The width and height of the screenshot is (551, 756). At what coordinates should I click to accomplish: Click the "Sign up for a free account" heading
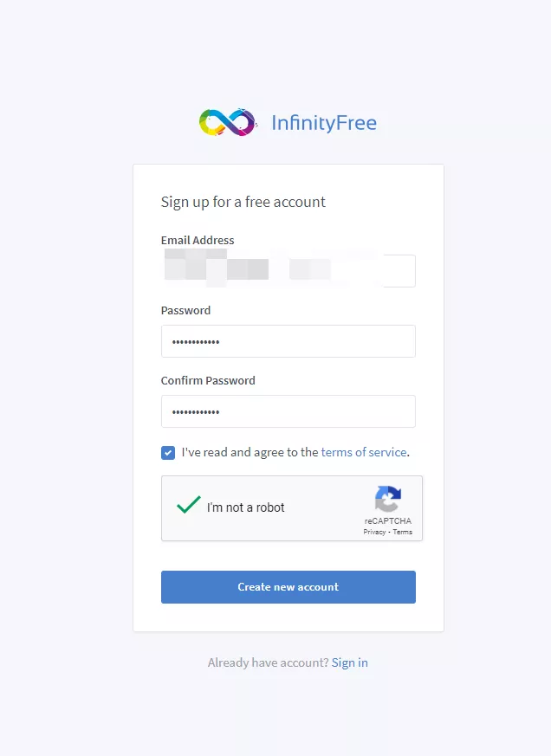[243, 202]
